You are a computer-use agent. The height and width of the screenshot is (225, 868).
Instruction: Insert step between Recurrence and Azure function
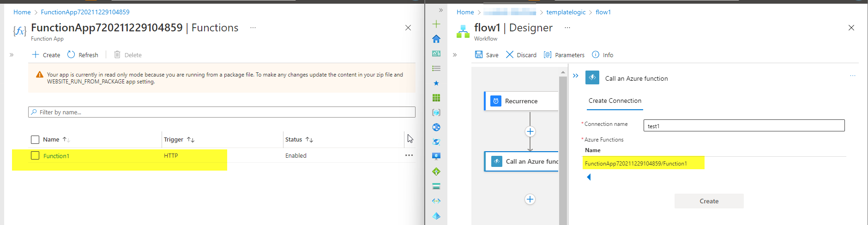click(530, 131)
